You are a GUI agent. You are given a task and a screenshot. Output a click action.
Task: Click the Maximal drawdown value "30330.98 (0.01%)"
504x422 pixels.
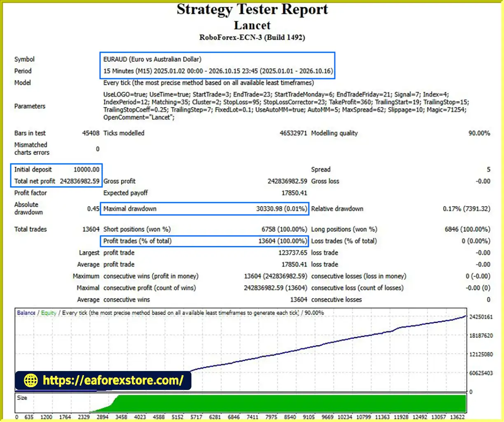tap(282, 209)
